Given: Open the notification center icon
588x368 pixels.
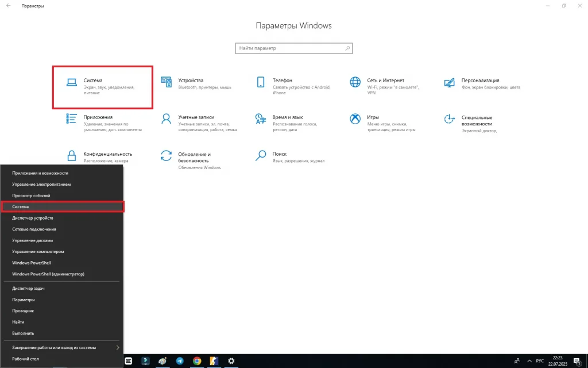Looking at the screenshot, I should click(577, 361).
